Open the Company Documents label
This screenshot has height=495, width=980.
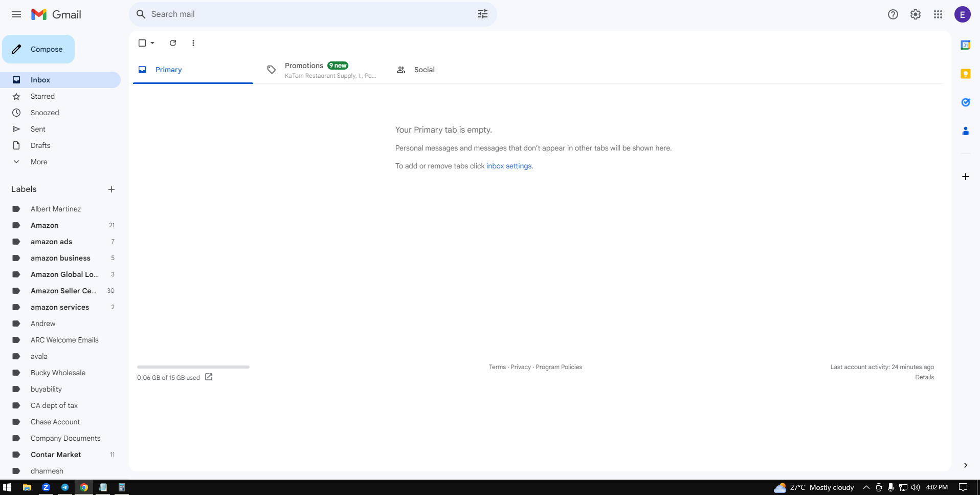[60, 438]
